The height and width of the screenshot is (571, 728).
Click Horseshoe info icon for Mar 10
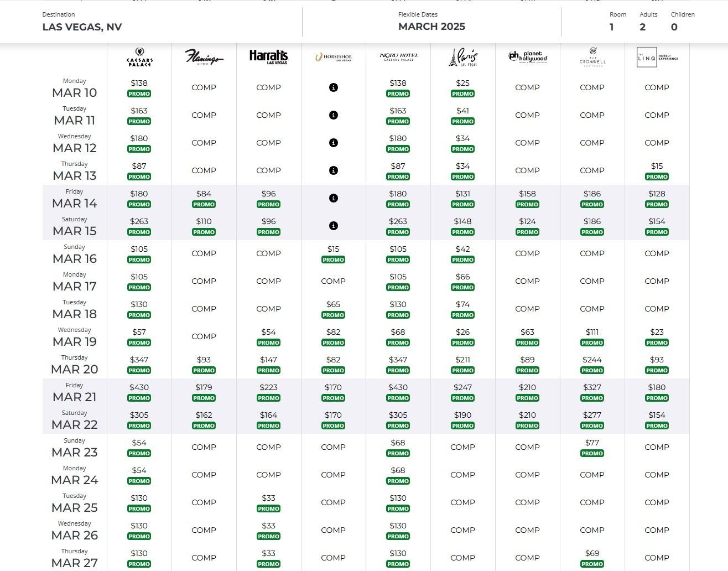pos(333,87)
